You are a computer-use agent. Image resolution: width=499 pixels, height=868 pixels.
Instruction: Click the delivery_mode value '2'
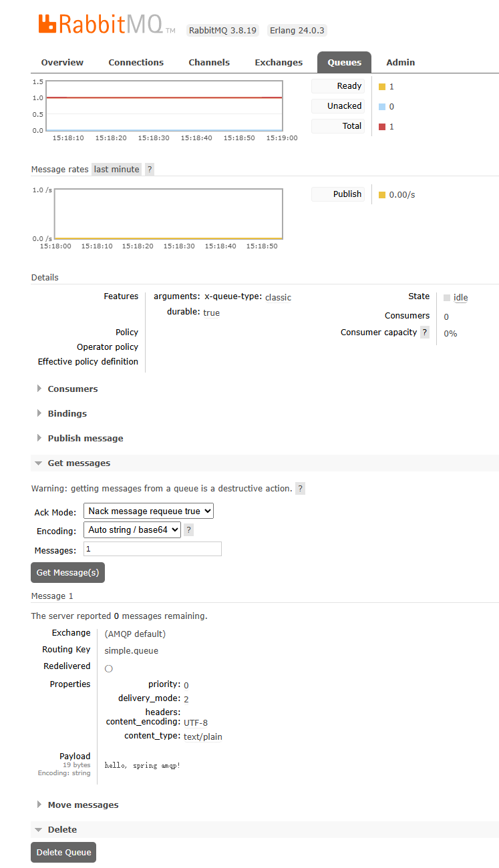(x=186, y=699)
